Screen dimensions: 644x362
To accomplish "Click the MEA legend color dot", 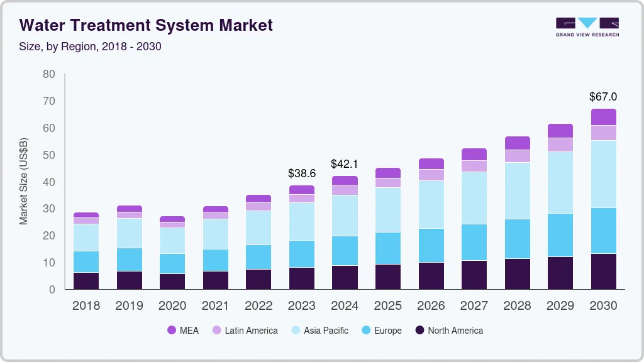I will (x=172, y=331).
